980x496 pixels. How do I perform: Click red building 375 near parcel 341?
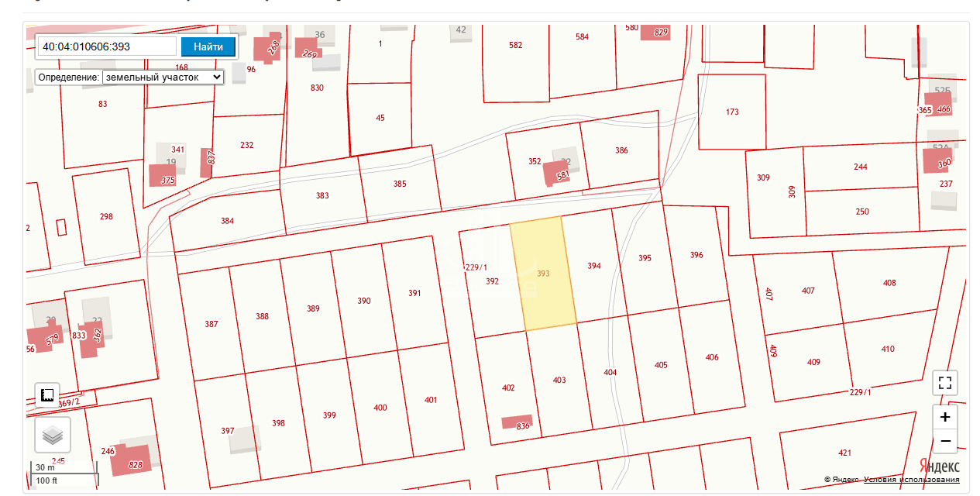(x=163, y=175)
